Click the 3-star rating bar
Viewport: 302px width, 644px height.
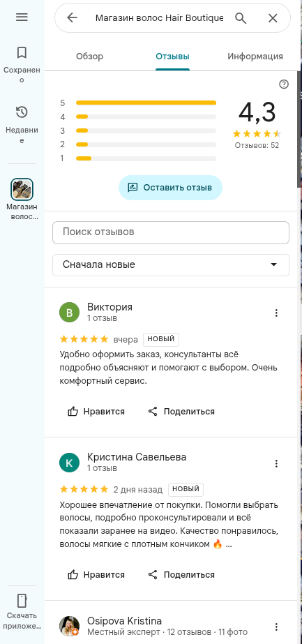click(146, 131)
